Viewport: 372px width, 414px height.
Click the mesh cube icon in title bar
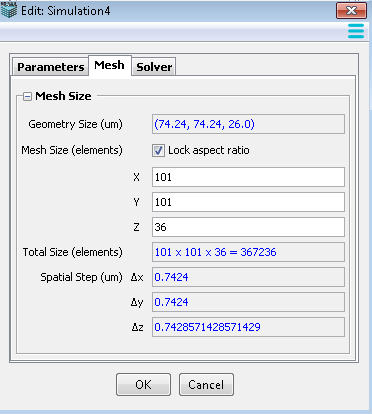click(9, 10)
